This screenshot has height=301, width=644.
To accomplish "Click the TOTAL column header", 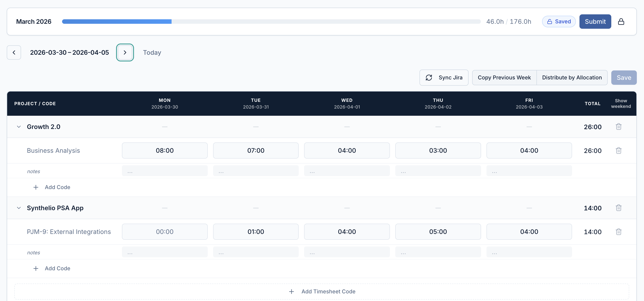I will [x=592, y=104].
